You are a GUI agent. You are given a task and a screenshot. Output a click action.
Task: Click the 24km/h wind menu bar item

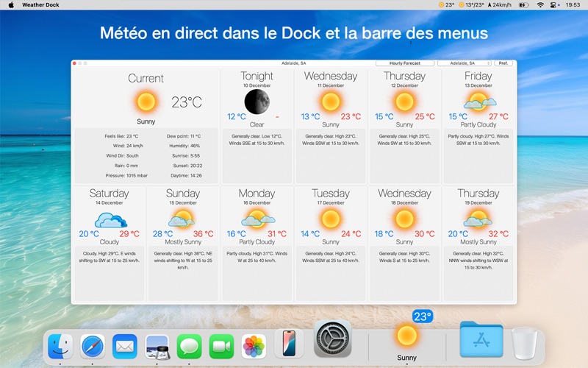point(499,5)
